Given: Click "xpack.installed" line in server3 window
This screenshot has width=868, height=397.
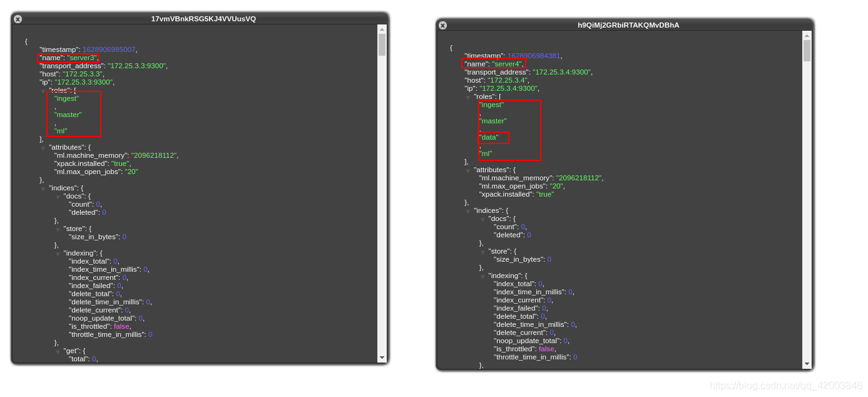Looking at the screenshot, I should pos(93,163).
